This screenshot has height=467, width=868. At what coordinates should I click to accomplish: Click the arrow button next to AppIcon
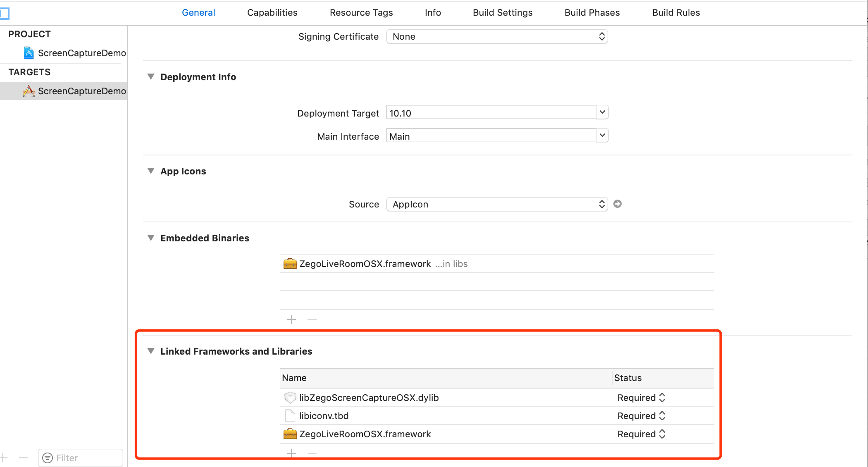[618, 204]
